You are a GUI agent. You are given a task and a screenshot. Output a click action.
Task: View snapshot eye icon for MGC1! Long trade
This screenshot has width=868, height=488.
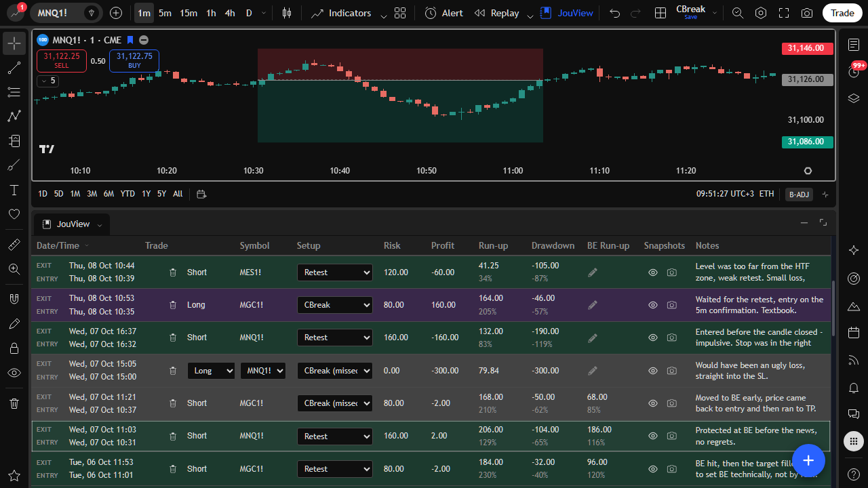pyautogui.click(x=653, y=305)
